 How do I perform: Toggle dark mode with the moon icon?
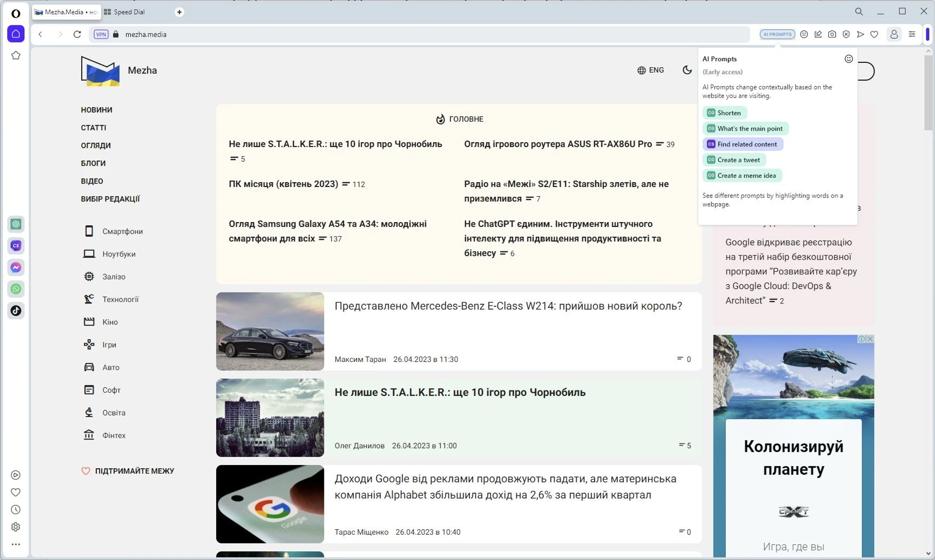(x=687, y=70)
